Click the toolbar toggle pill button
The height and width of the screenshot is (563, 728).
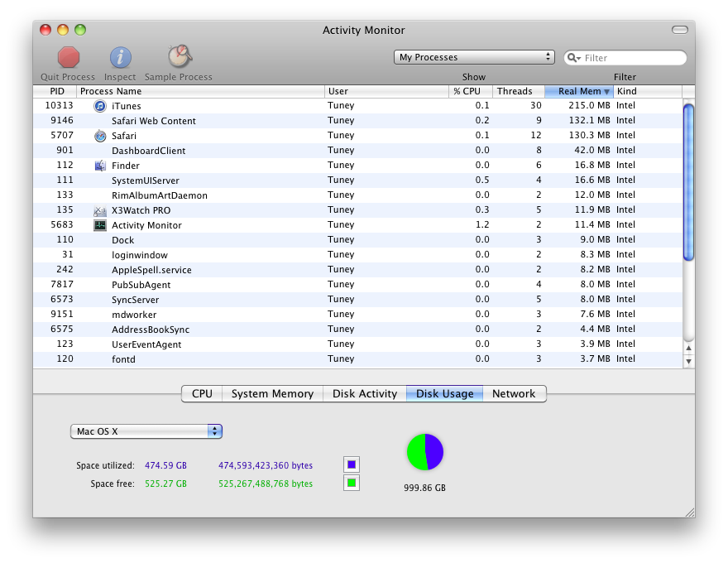[x=680, y=30]
